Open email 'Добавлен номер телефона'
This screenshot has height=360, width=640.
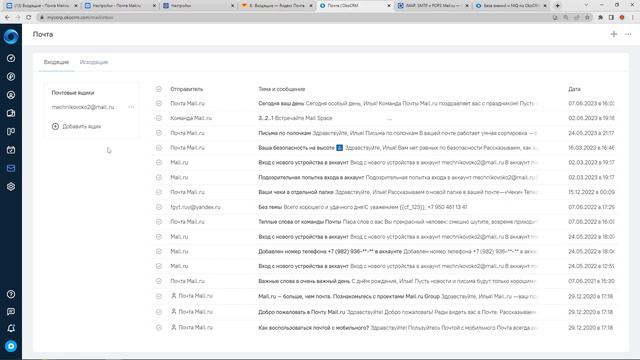tap(385, 251)
